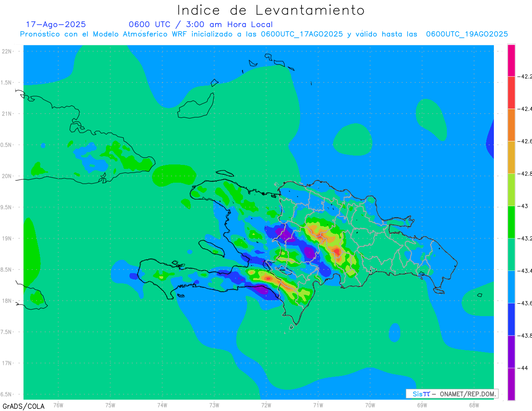
Task: Click the 0600 UTC / 3:00 am Hora Local text
Action: (x=201, y=24)
